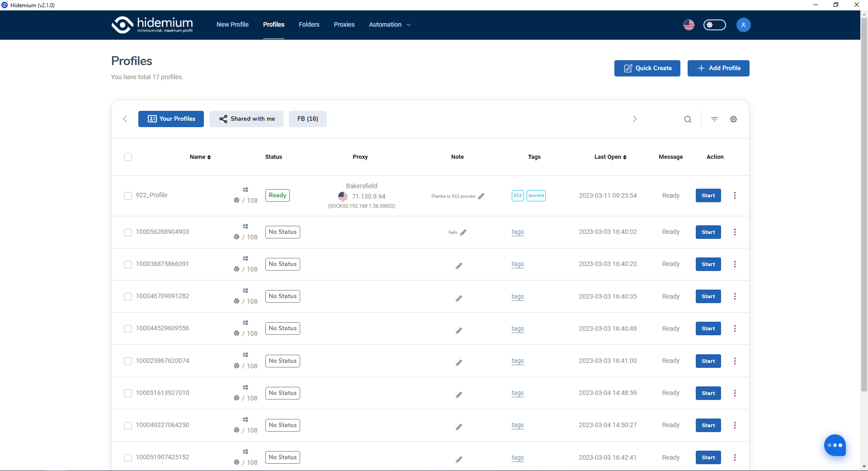
Task: Open the Proxies nav item
Action: 344,25
